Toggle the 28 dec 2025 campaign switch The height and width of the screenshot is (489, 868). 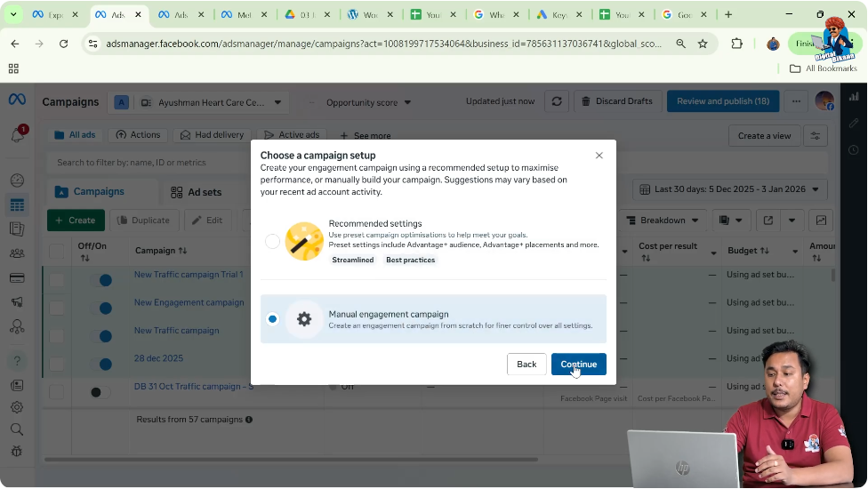tap(102, 364)
